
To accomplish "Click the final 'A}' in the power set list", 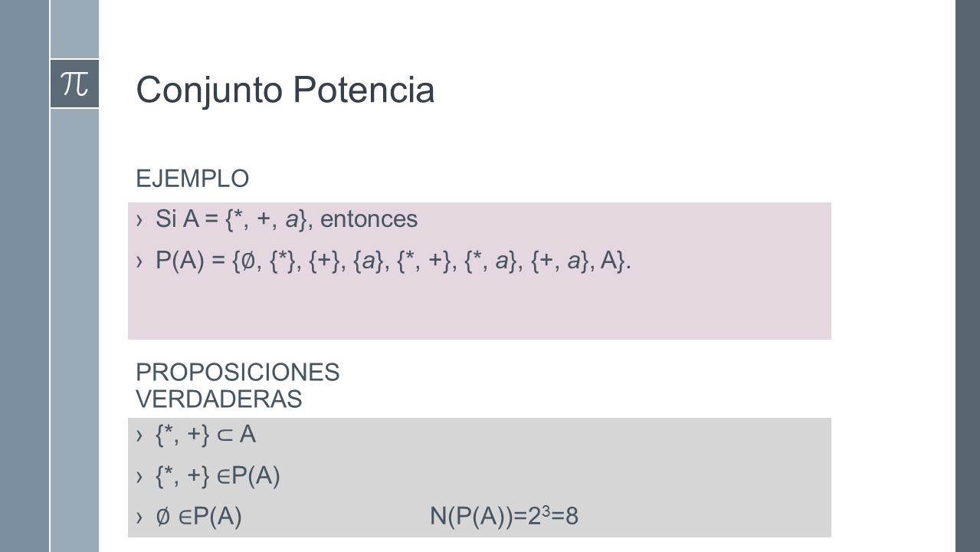I will click(x=614, y=261).
